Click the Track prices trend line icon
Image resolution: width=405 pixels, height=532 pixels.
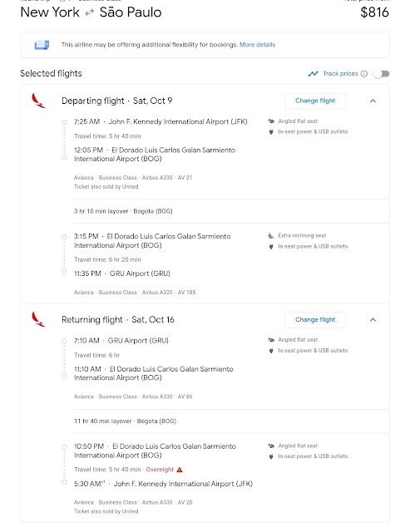313,74
